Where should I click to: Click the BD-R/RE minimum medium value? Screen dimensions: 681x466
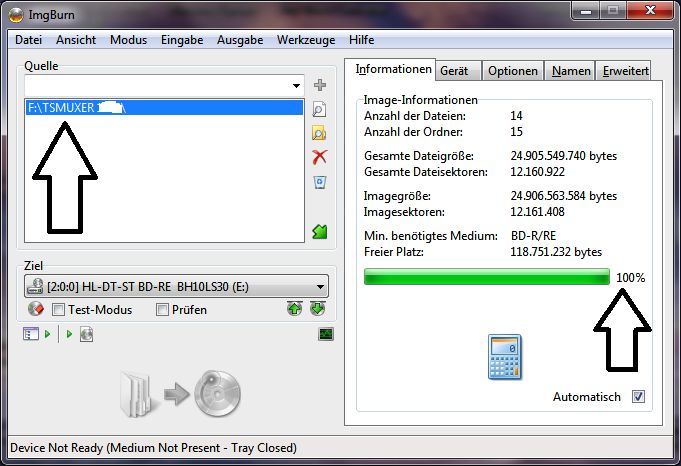pyautogui.click(x=533, y=236)
